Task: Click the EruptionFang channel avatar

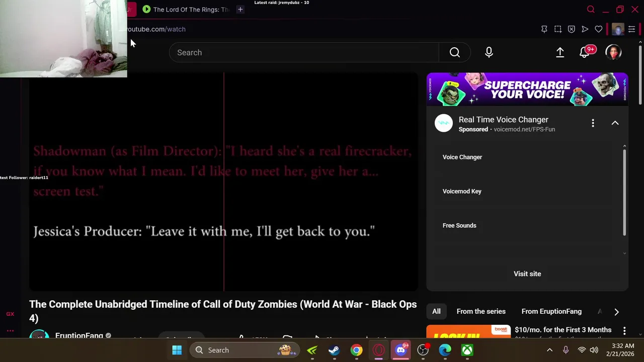Action: (39, 335)
